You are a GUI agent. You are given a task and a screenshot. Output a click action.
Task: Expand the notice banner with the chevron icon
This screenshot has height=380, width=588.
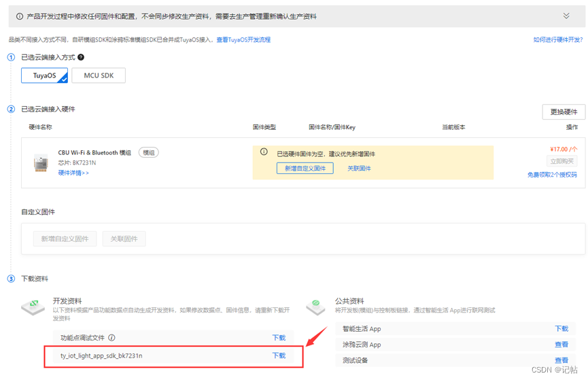[x=566, y=16]
